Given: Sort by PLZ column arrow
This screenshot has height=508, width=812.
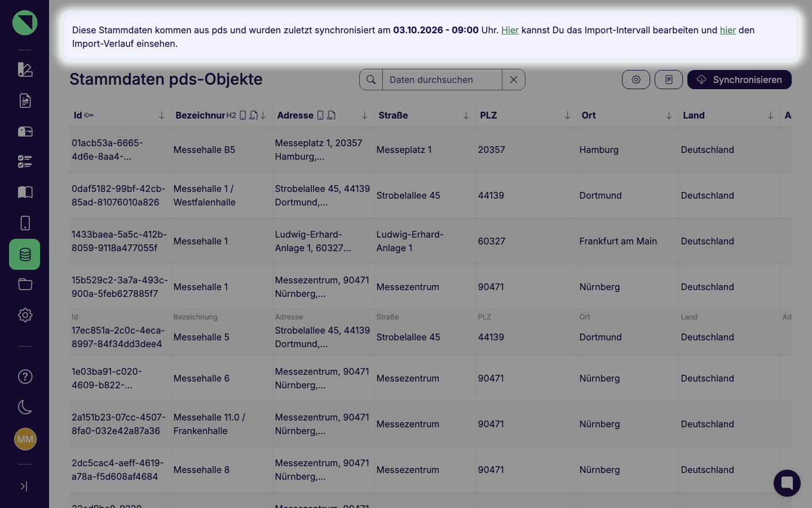Looking at the screenshot, I should point(567,115).
